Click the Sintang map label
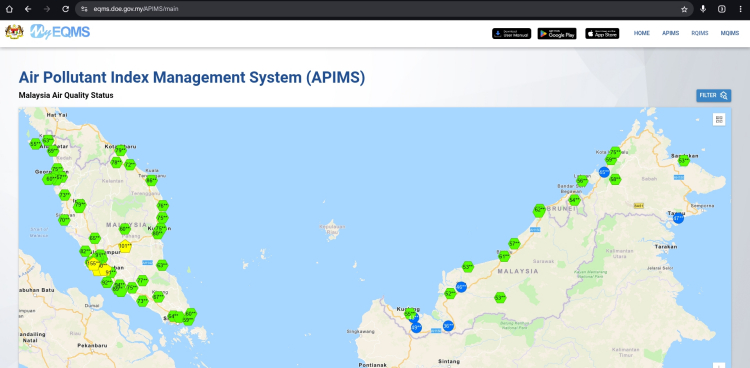750x368 pixels. click(x=449, y=361)
